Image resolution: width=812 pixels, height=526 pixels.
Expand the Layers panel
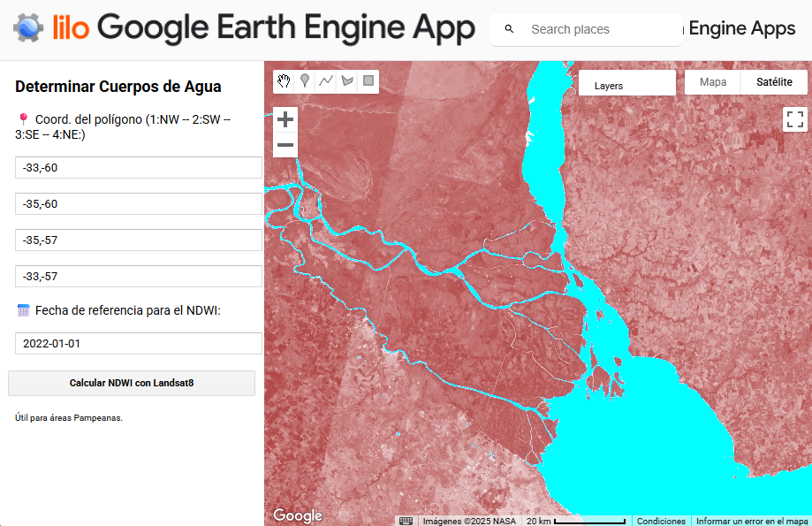(626, 85)
